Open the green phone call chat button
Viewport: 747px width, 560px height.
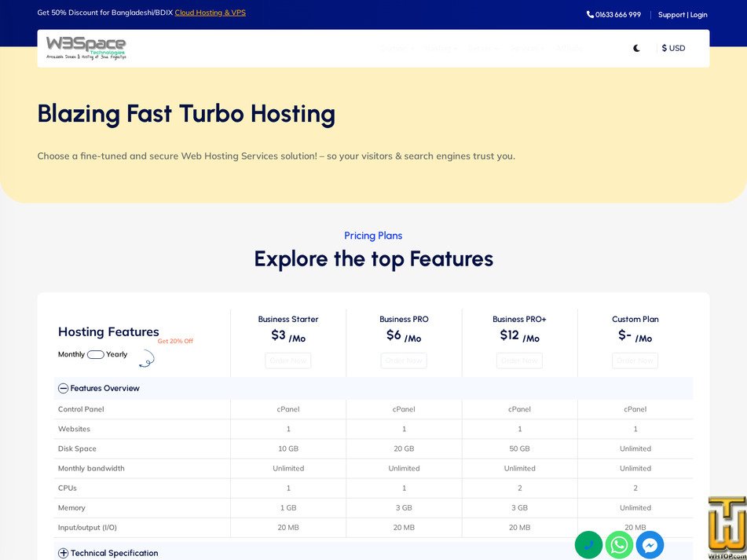tap(588, 545)
